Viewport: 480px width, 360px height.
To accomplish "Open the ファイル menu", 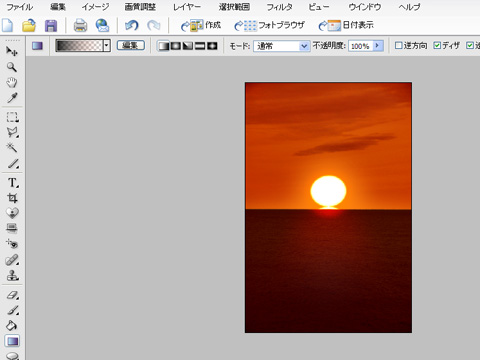I will tap(20, 7).
